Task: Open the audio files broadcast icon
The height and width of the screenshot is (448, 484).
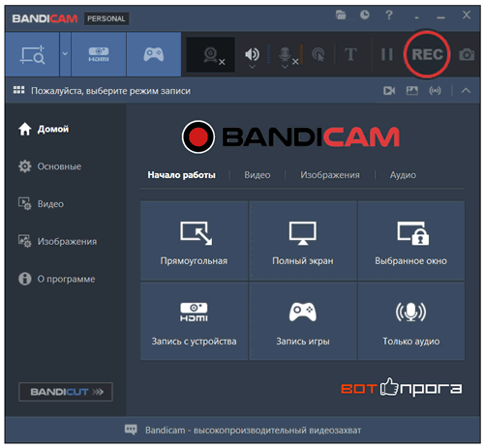Action: pyautogui.click(x=435, y=91)
